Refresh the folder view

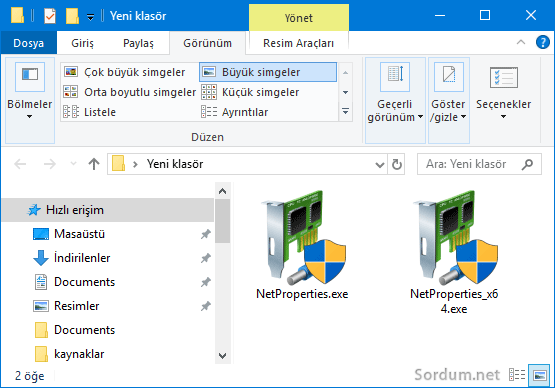[396, 164]
